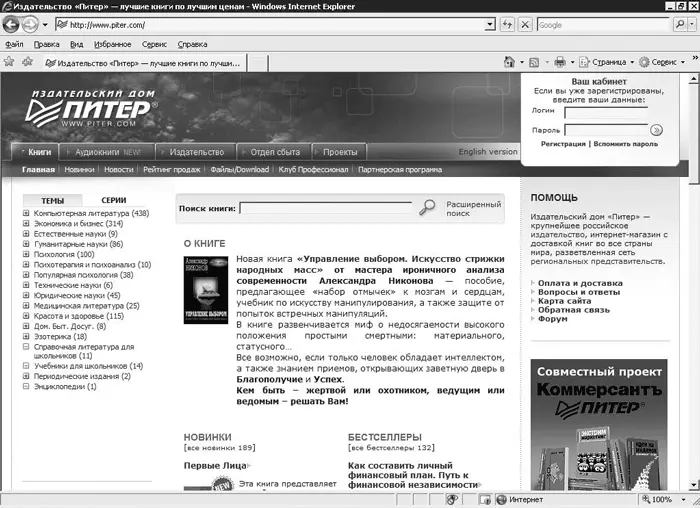
Task: Click the Вспомнить пароль link
Action: (625, 144)
